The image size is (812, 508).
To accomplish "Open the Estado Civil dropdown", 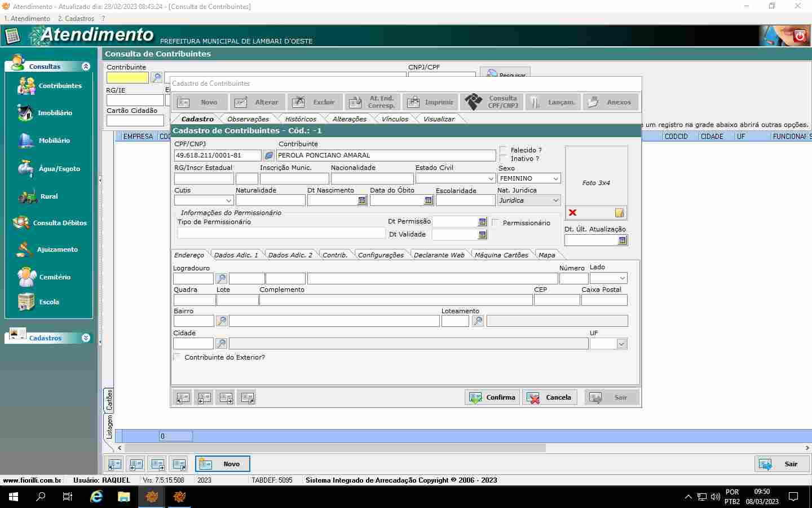I will (491, 178).
